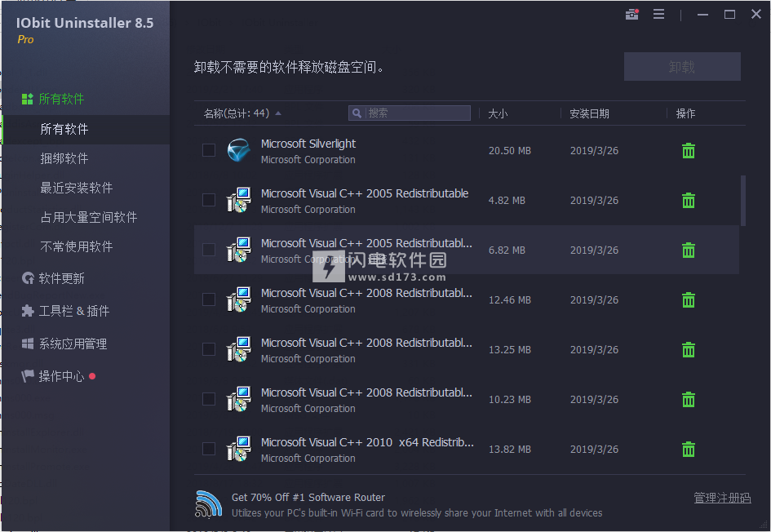Click the 卸载 button

[x=682, y=66]
